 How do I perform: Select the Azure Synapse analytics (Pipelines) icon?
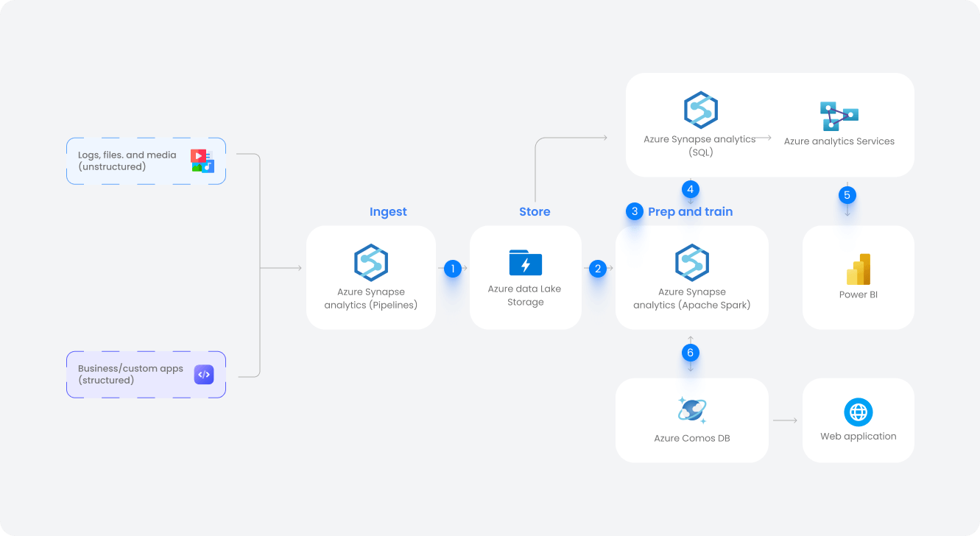tap(370, 263)
